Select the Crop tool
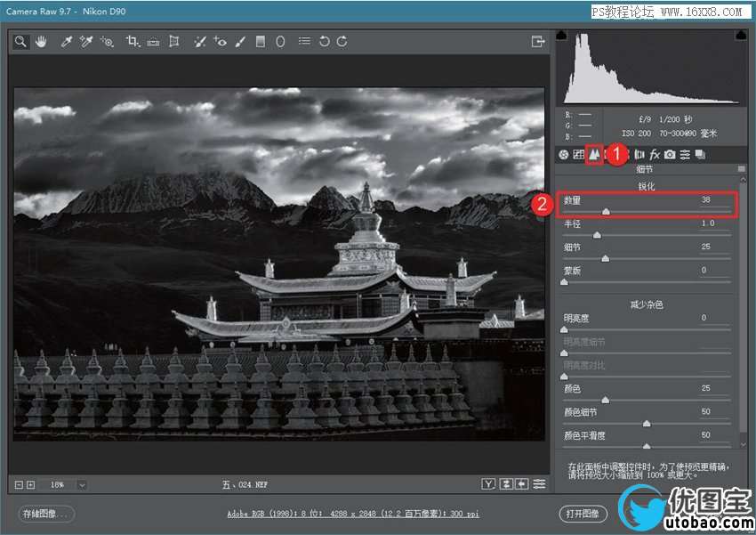Screen dimensions: 756x535 point(133,42)
